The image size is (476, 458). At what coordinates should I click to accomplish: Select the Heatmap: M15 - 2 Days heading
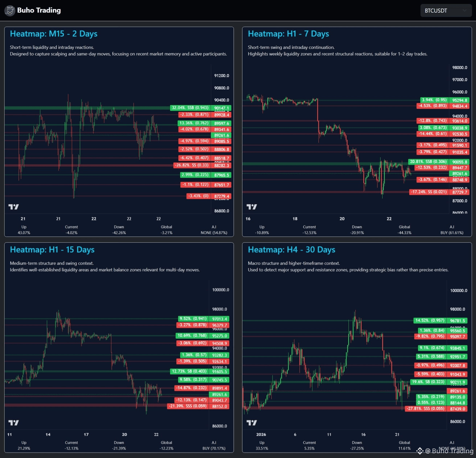(x=54, y=34)
